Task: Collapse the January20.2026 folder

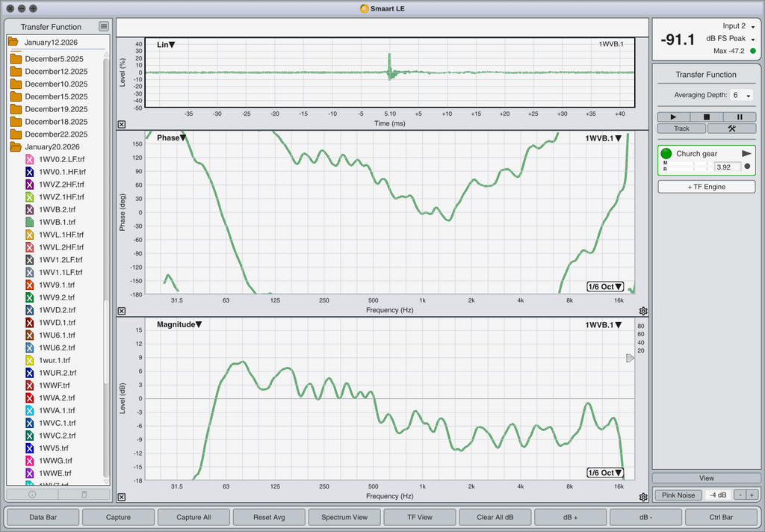Action: pyautogui.click(x=16, y=146)
